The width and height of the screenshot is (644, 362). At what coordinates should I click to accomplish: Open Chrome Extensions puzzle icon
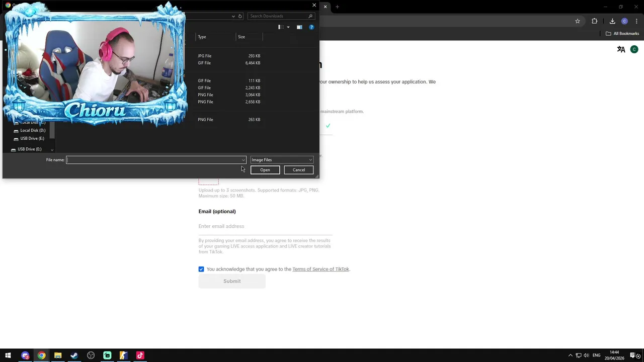coord(595,21)
